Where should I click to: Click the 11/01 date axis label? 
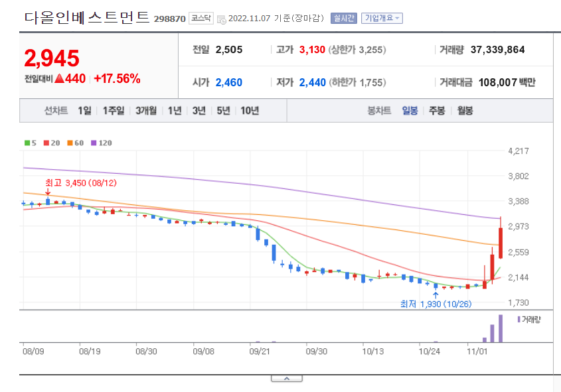tap(477, 352)
